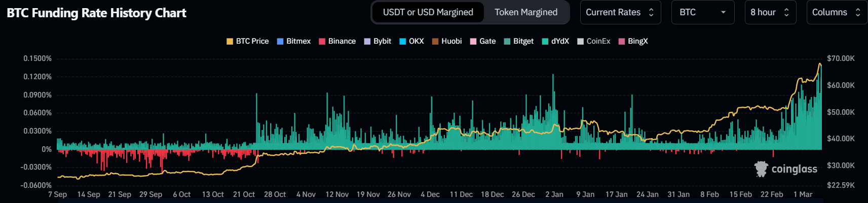
Task: Click the magenta BingX color swatch
Action: coord(622,41)
